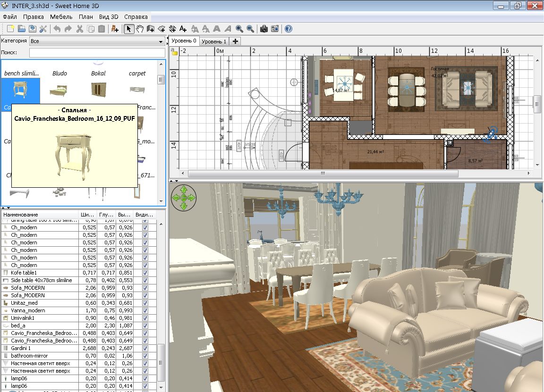Click the add furniture icon

(x=114, y=29)
